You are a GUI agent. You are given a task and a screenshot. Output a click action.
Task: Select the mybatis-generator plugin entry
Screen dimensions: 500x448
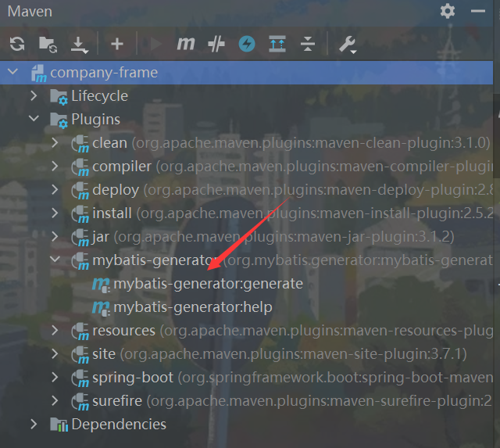point(292,260)
